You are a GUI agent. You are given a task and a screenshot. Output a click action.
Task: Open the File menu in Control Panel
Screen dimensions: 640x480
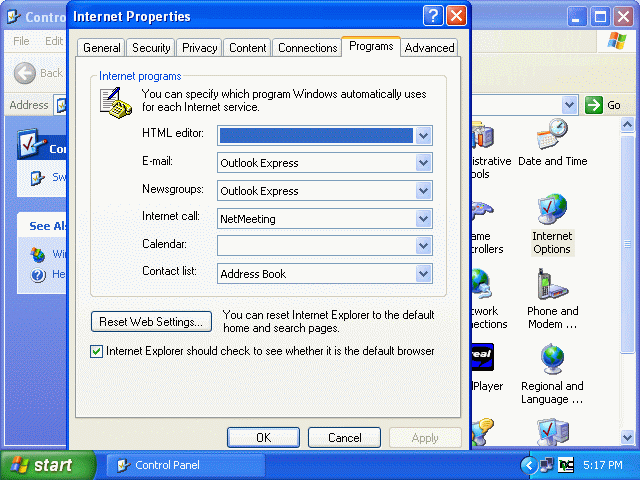click(x=21, y=41)
